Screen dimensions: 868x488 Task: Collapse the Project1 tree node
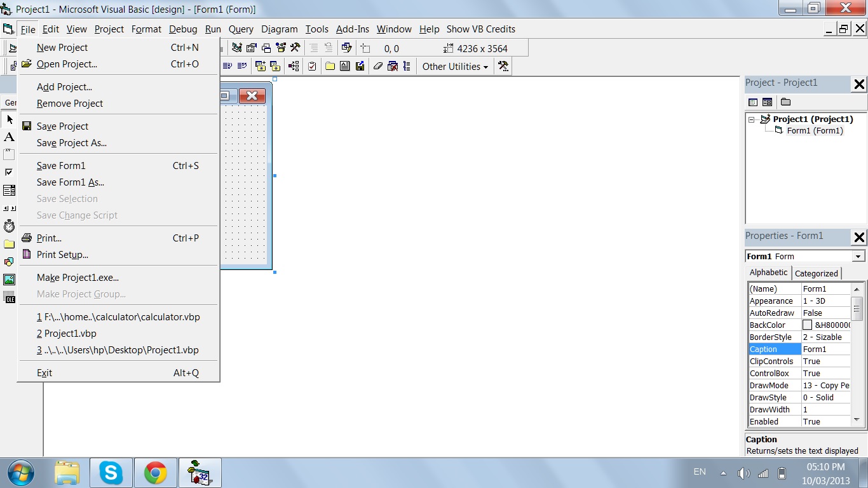click(x=752, y=119)
